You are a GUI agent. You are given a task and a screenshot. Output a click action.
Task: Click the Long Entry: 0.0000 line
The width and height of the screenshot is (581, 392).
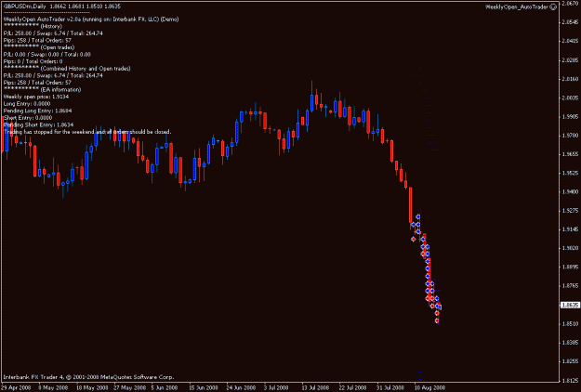[x=27, y=104]
